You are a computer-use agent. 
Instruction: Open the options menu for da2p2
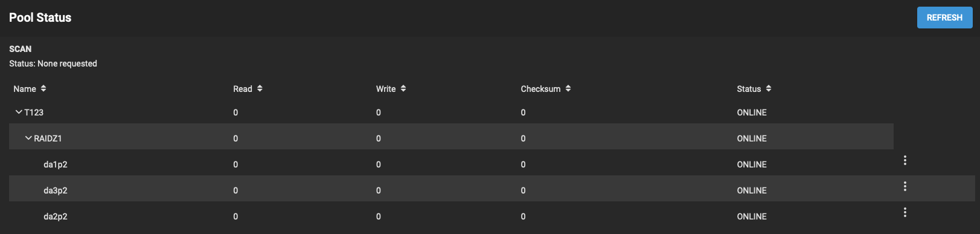tap(905, 212)
